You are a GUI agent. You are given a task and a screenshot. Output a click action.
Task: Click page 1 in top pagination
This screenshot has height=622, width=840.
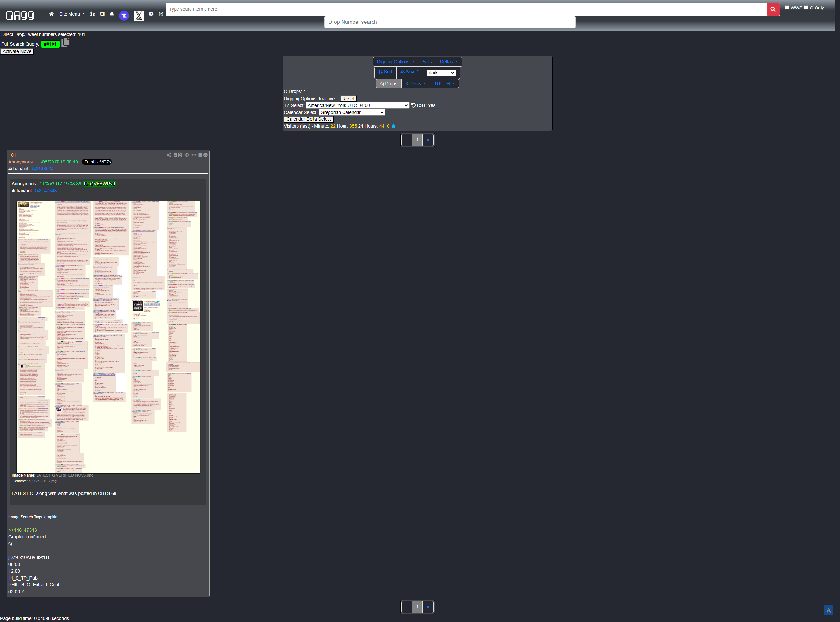[417, 140]
